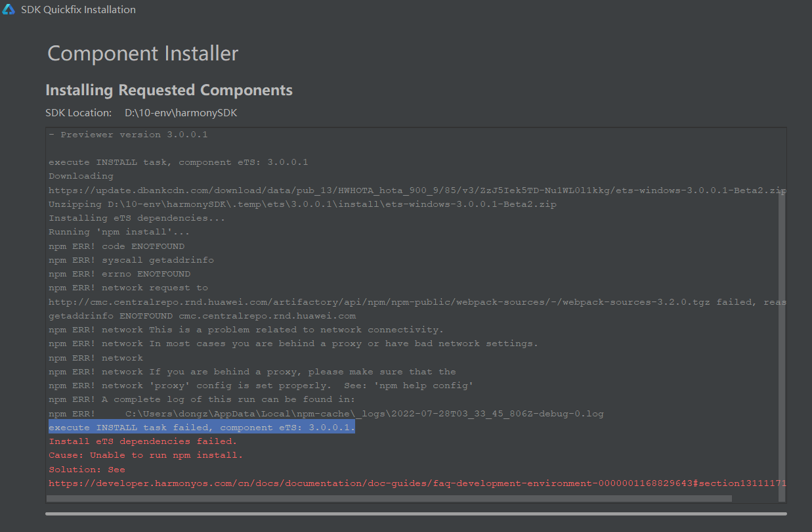Click the "SDK Location:" label

pyautogui.click(x=79, y=113)
